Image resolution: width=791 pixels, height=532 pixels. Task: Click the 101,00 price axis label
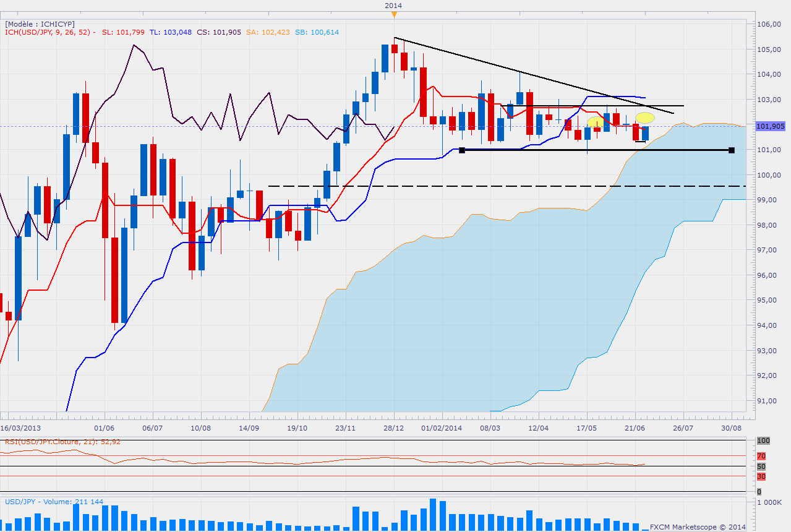tap(769, 150)
